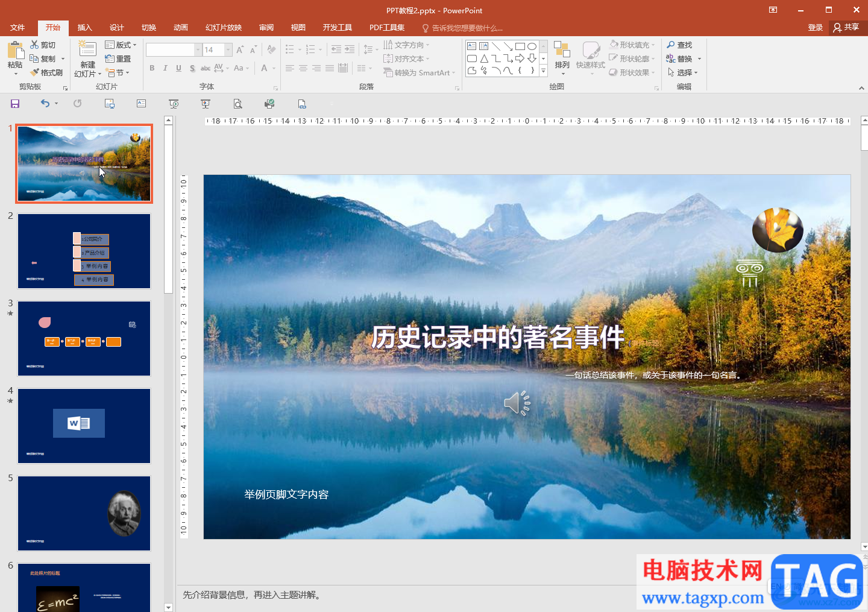Align paragraph text right
This screenshot has width=868, height=612.
pyautogui.click(x=316, y=68)
